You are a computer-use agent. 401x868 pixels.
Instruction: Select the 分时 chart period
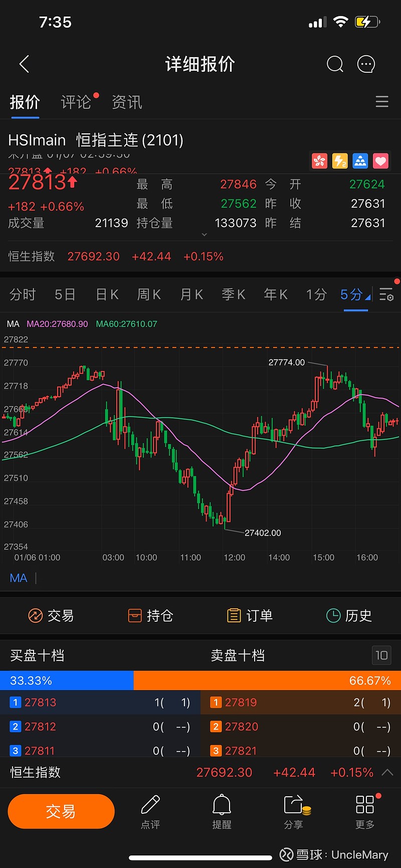(x=23, y=294)
